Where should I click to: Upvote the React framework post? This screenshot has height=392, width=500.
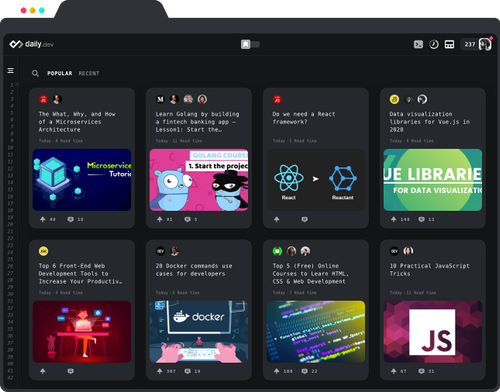click(277, 219)
